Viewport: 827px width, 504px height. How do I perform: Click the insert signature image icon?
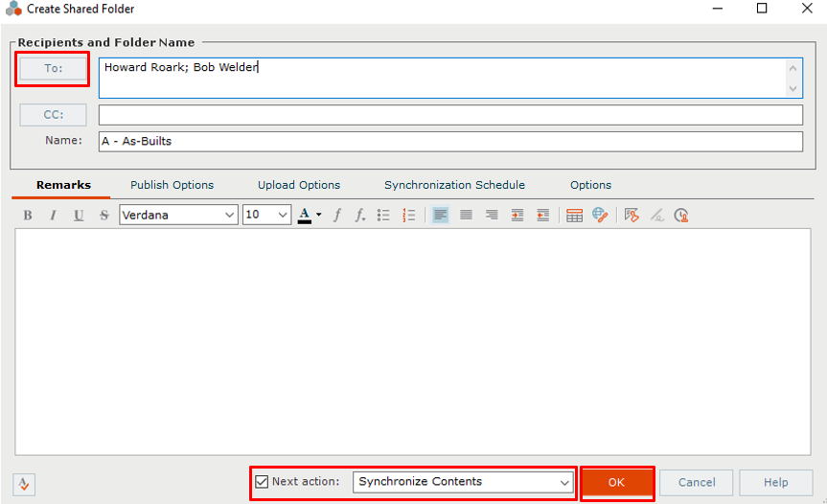pos(632,215)
